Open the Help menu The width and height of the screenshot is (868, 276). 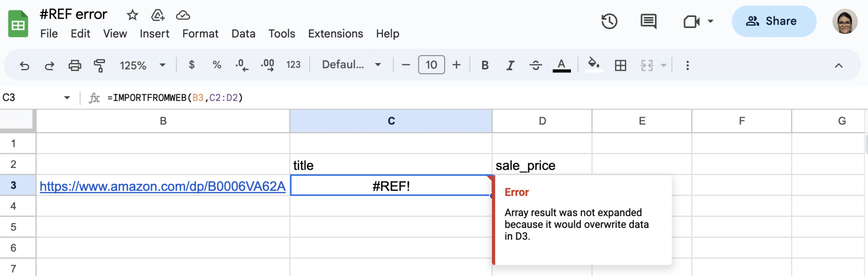click(387, 34)
